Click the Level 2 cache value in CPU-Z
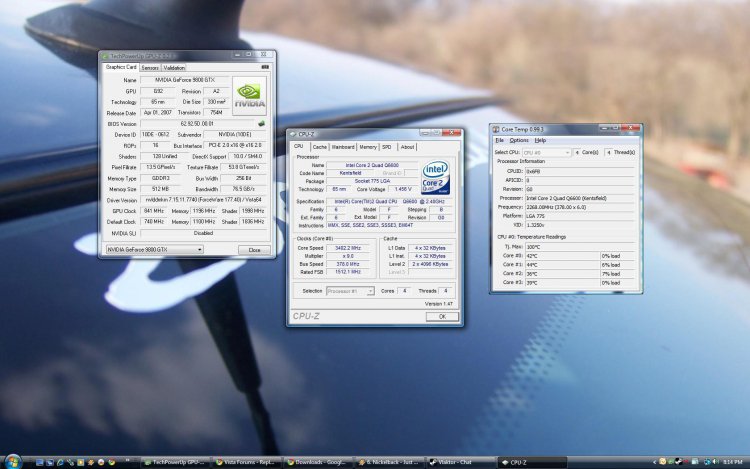Viewport: 750px width, 469px height. point(430,264)
